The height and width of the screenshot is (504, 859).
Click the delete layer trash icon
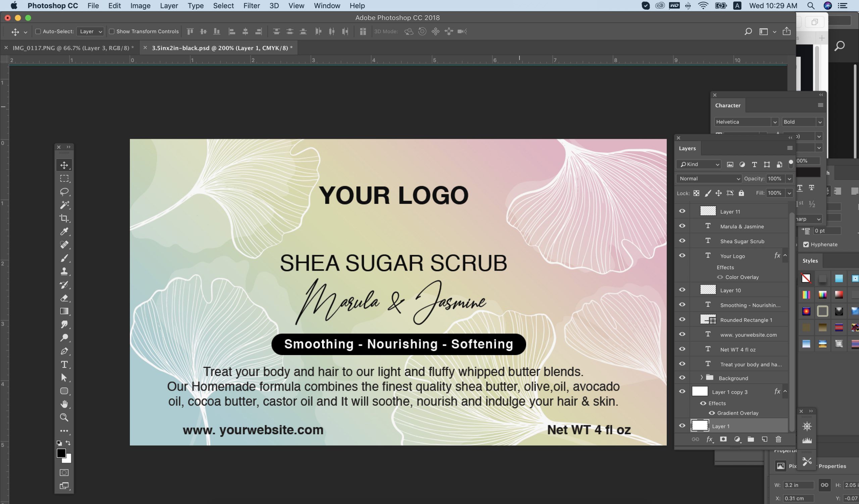[778, 439]
